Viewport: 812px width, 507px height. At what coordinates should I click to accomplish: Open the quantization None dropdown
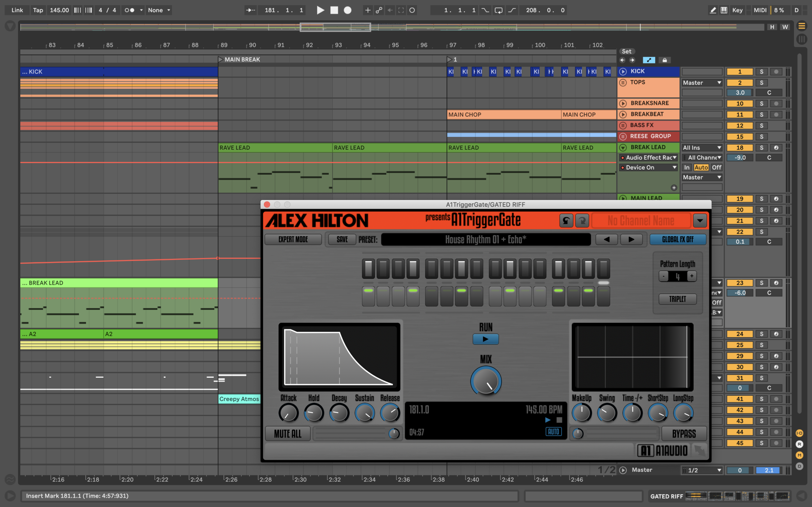coord(159,10)
